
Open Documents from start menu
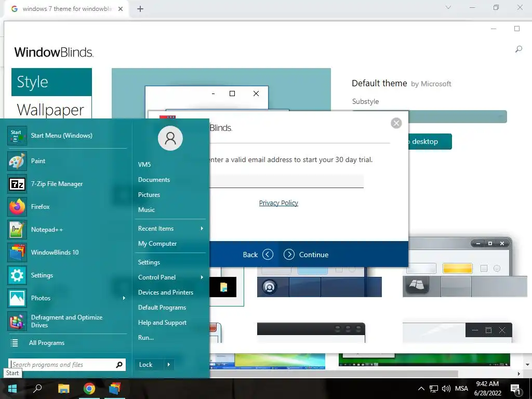pyautogui.click(x=154, y=179)
